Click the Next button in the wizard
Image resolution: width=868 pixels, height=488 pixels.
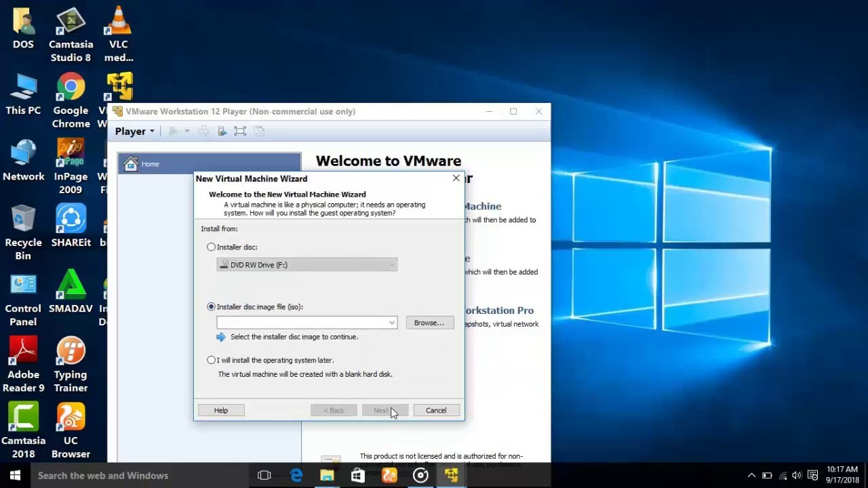[x=384, y=410]
